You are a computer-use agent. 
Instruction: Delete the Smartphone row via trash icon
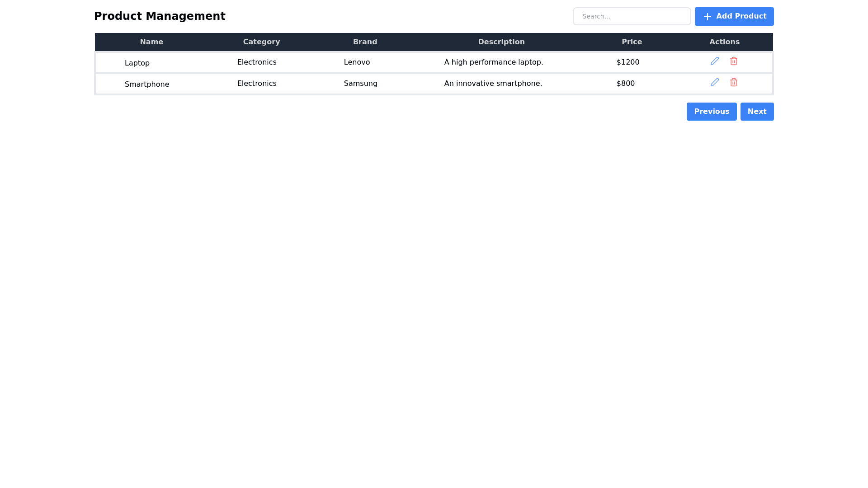pos(733,82)
